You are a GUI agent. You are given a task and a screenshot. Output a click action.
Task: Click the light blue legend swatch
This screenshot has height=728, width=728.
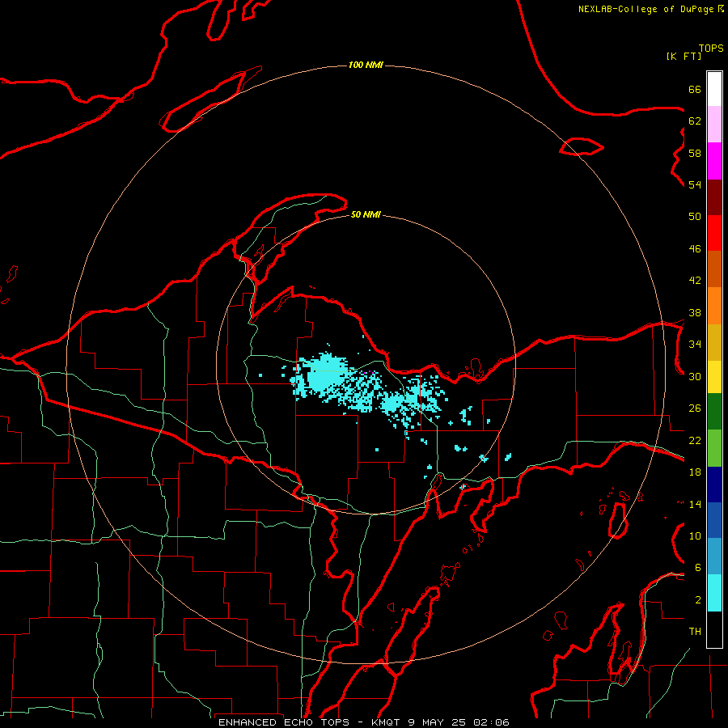coord(714,556)
